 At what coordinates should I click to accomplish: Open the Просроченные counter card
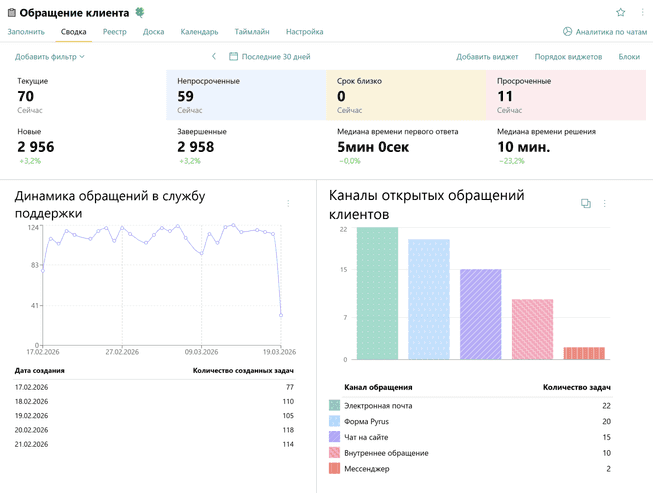pyautogui.click(x=567, y=96)
